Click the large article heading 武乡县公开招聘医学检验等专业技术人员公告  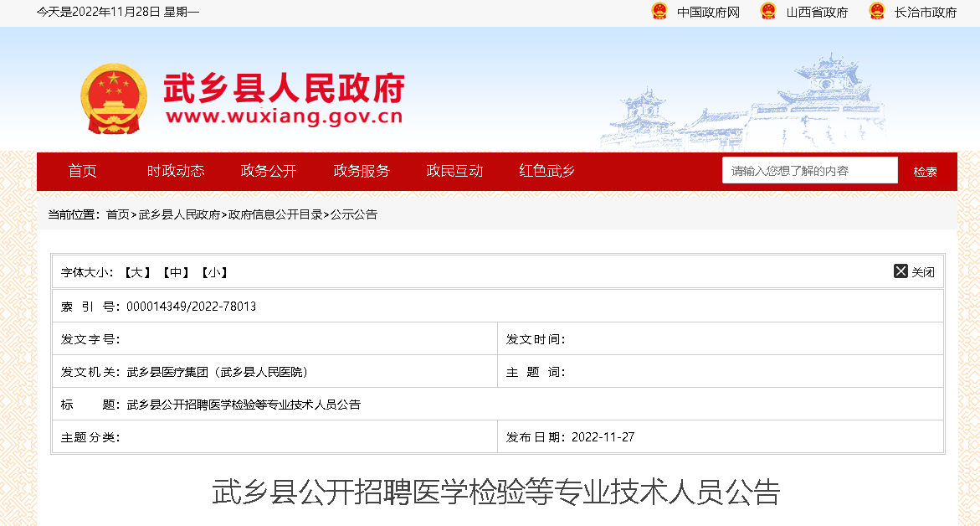(x=496, y=492)
